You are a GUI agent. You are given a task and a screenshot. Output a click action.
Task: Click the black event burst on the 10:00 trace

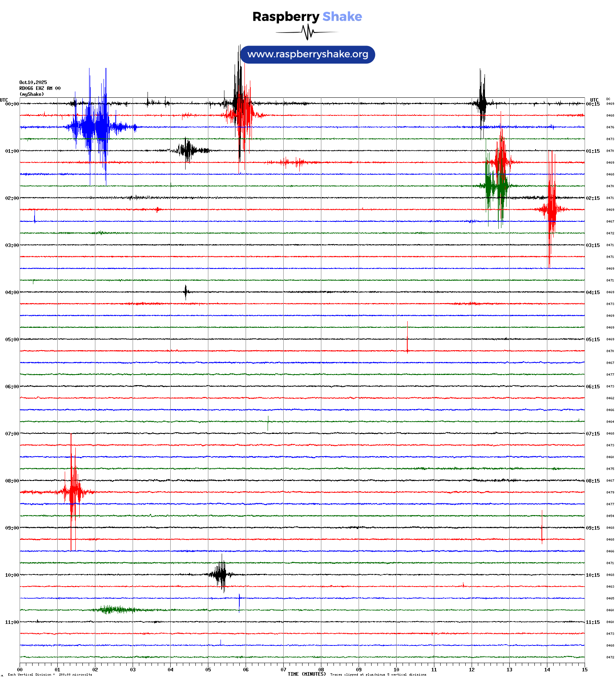221,574
